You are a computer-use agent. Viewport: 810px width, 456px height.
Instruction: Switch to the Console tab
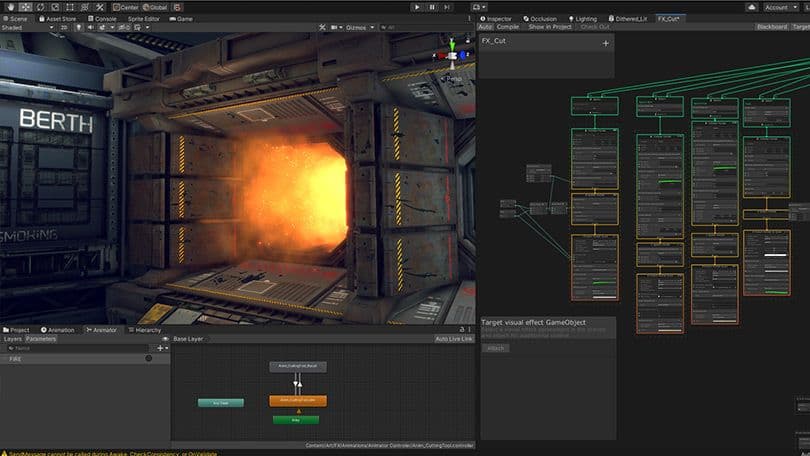pos(104,18)
